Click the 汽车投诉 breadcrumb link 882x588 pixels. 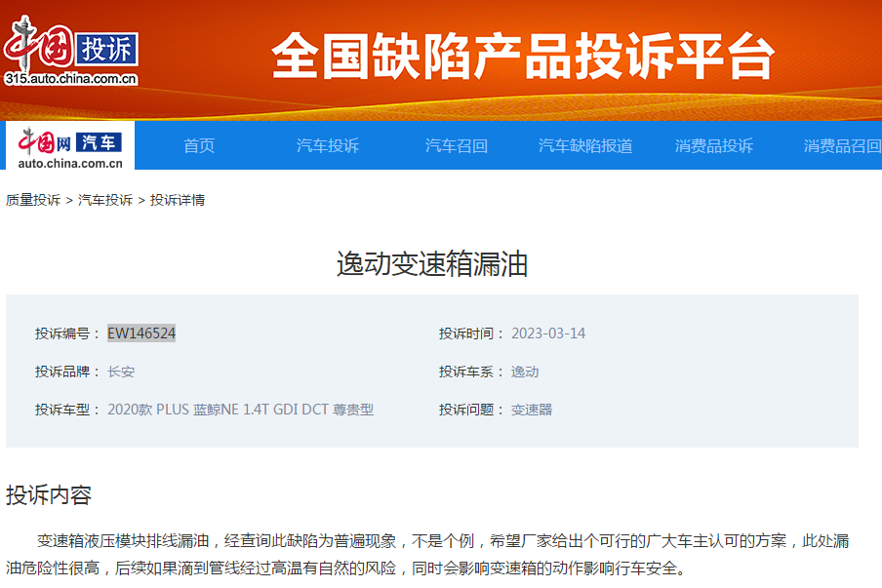click(x=105, y=200)
